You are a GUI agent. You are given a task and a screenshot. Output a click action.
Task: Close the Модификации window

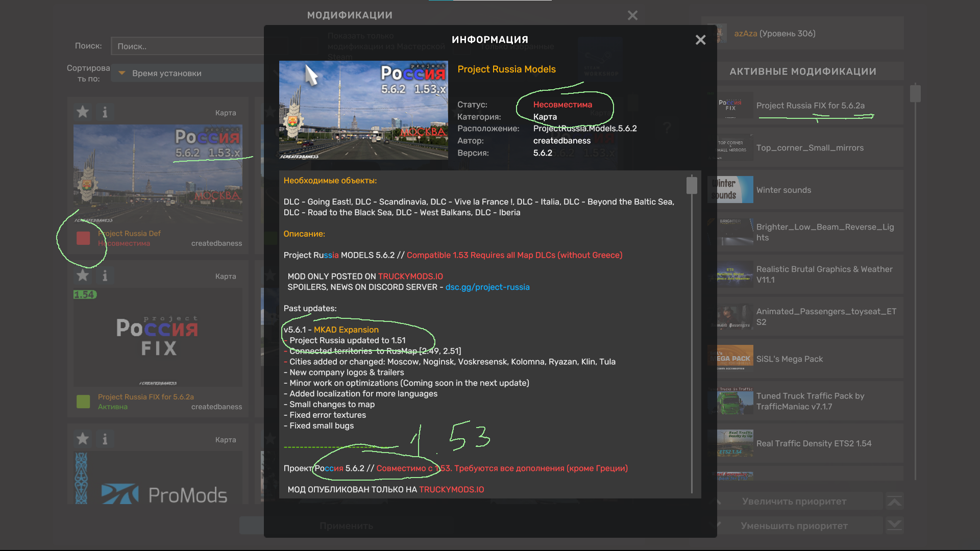point(632,15)
